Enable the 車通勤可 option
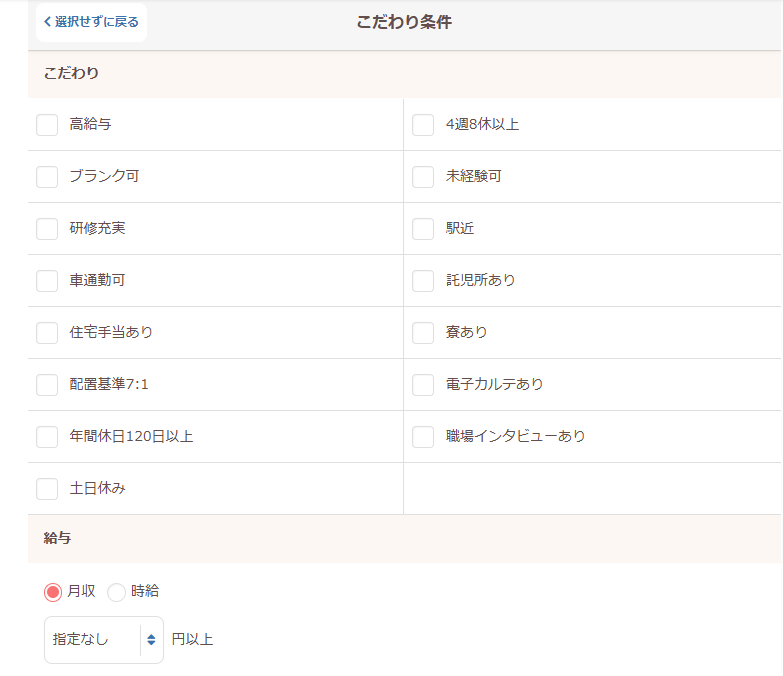The width and height of the screenshot is (783, 676). click(47, 281)
